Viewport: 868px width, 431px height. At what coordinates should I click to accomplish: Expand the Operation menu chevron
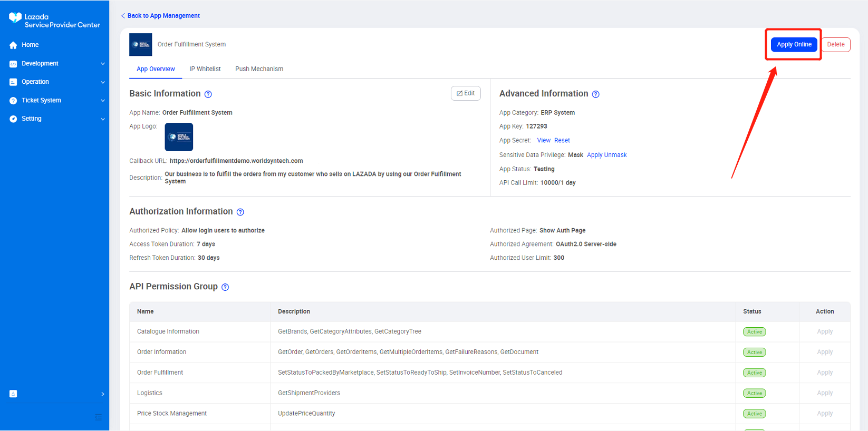tap(103, 82)
